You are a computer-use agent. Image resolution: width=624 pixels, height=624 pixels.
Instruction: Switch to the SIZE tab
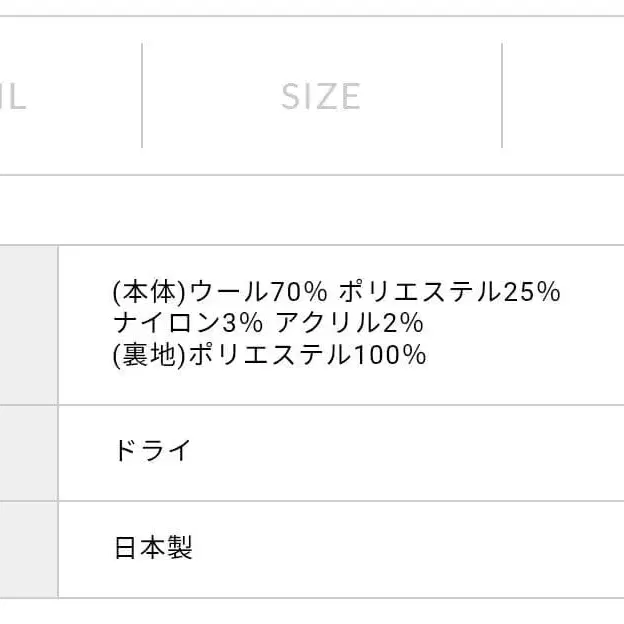click(x=321, y=96)
